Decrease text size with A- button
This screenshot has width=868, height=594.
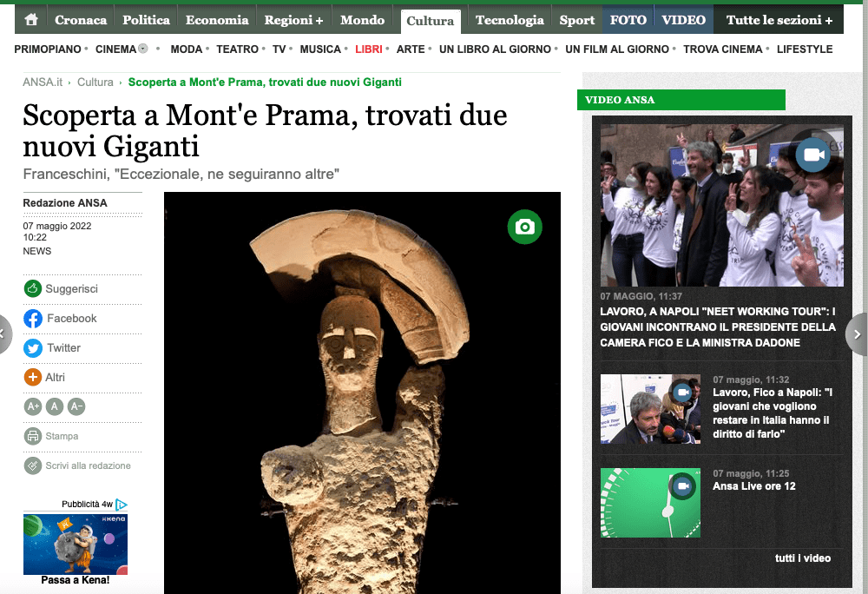tap(76, 406)
